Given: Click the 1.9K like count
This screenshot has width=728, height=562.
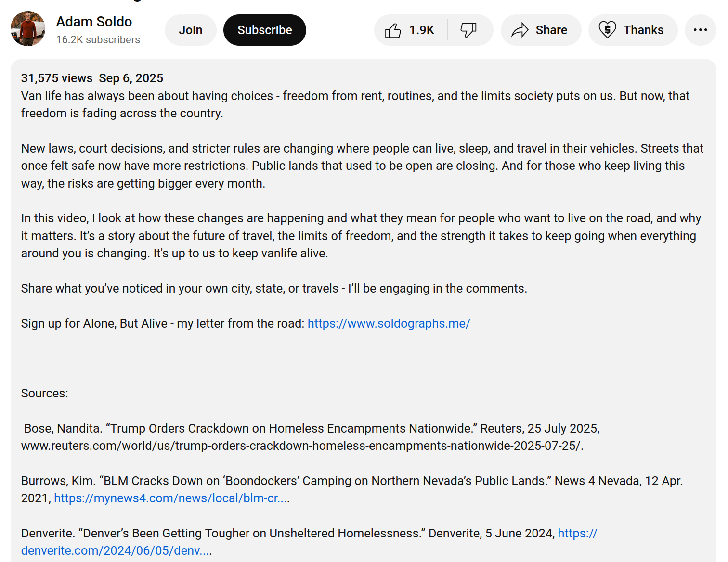Looking at the screenshot, I should [421, 30].
